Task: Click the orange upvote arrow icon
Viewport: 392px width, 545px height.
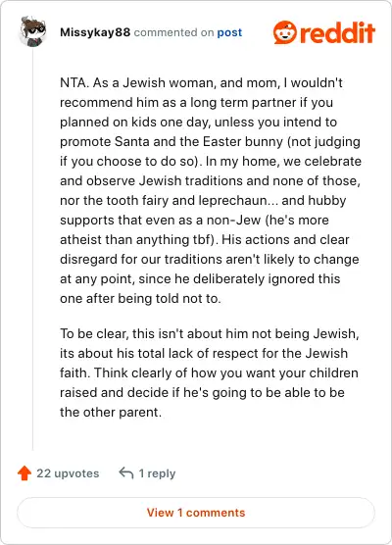Action: (x=24, y=473)
